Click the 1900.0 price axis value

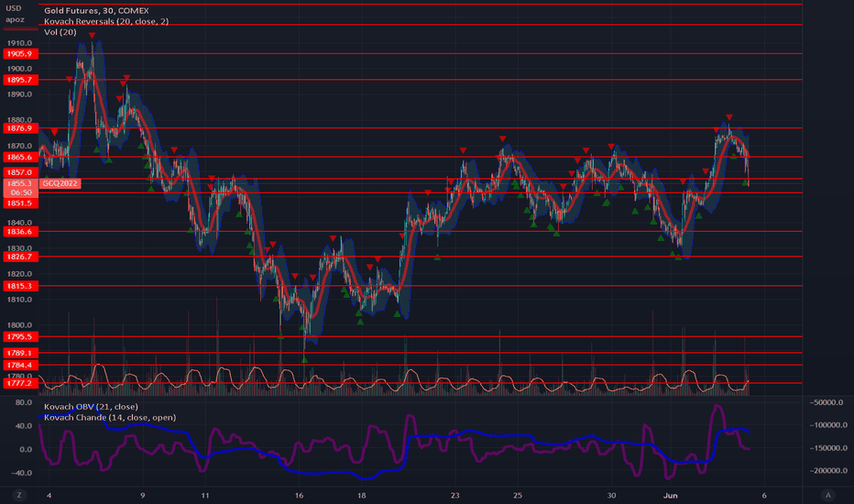19,69
